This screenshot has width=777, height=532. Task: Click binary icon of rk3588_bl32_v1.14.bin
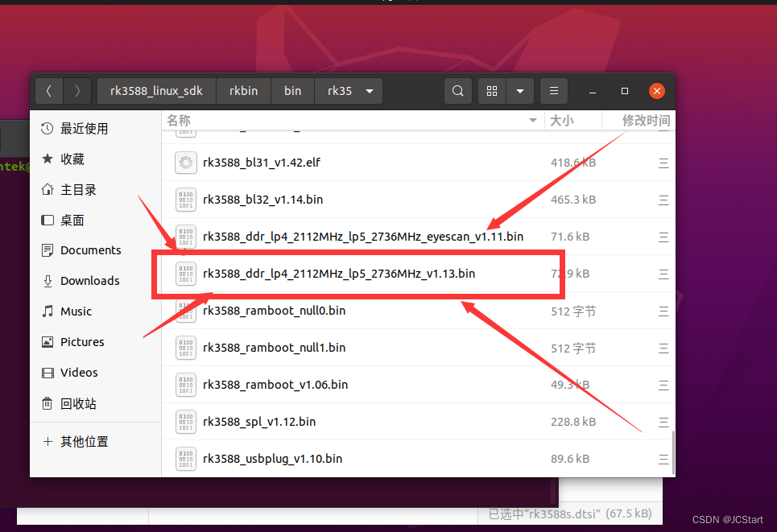[x=186, y=200]
